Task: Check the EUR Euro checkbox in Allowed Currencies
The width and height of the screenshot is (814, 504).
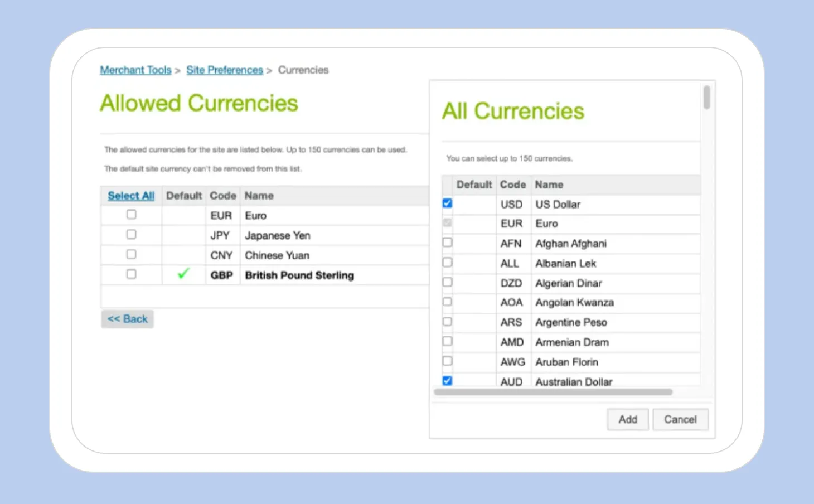Action: [131, 214]
